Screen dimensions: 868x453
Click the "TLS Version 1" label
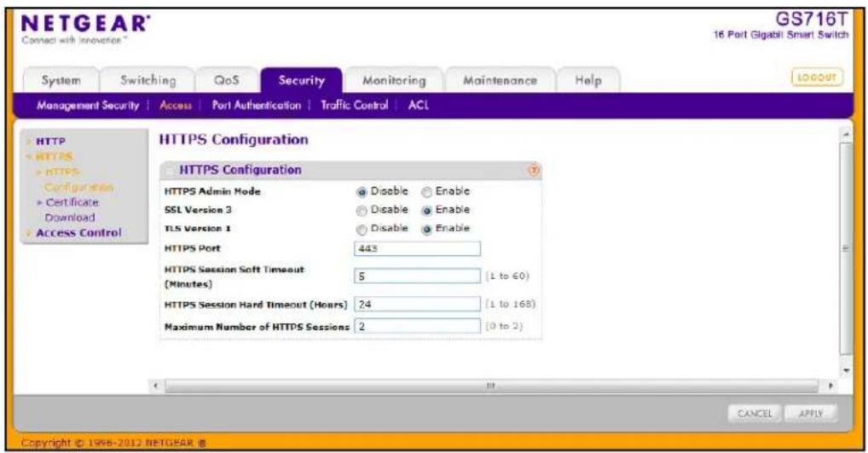click(x=198, y=228)
